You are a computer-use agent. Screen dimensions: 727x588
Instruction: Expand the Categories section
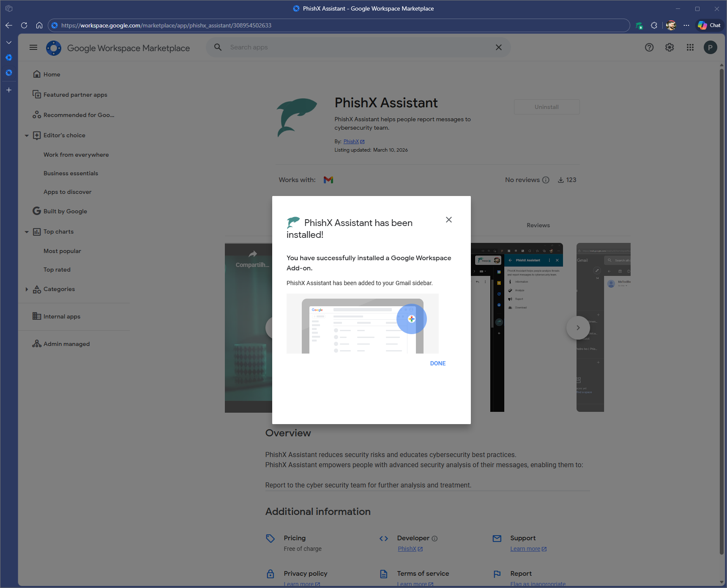pyautogui.click(x=27, y=289)
